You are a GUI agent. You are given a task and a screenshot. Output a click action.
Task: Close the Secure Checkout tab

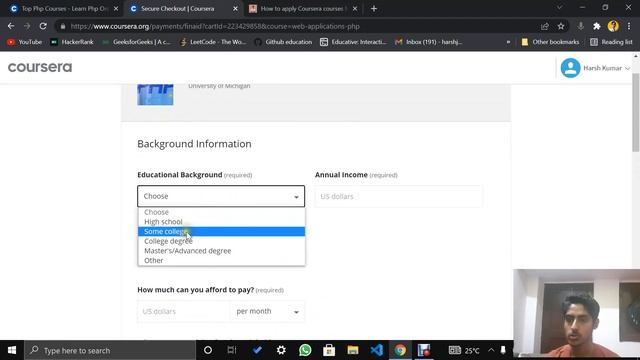235,9
